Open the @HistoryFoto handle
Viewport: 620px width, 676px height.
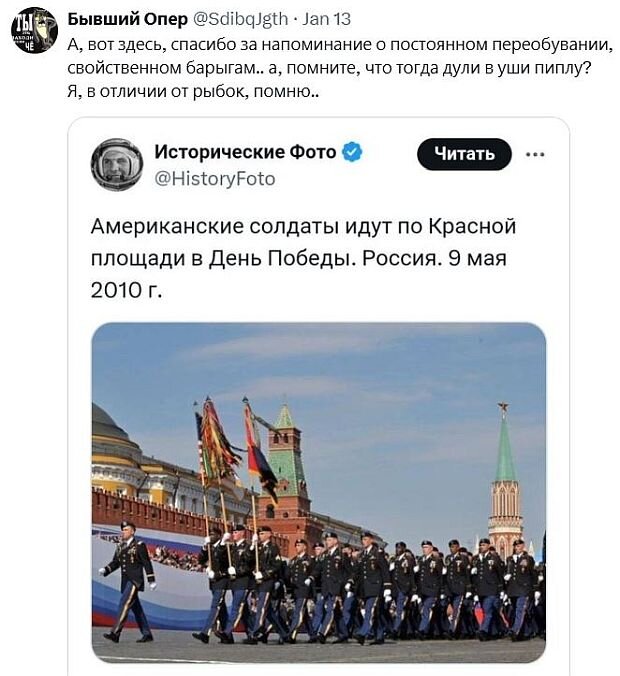[x=215, y=178]
